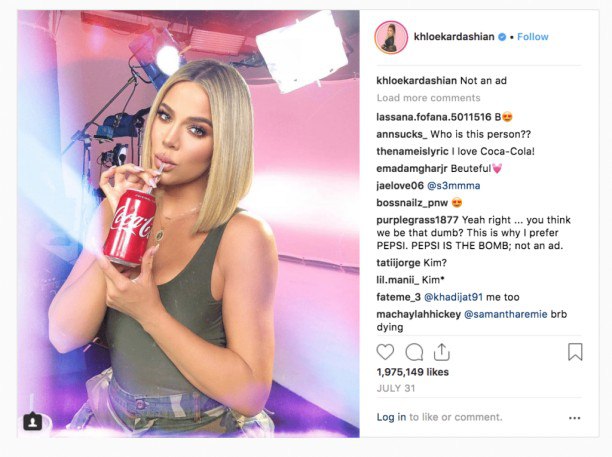Open the comment bubble icon
The height and width of the screenshot is (457, 612).
pos(414,352)
